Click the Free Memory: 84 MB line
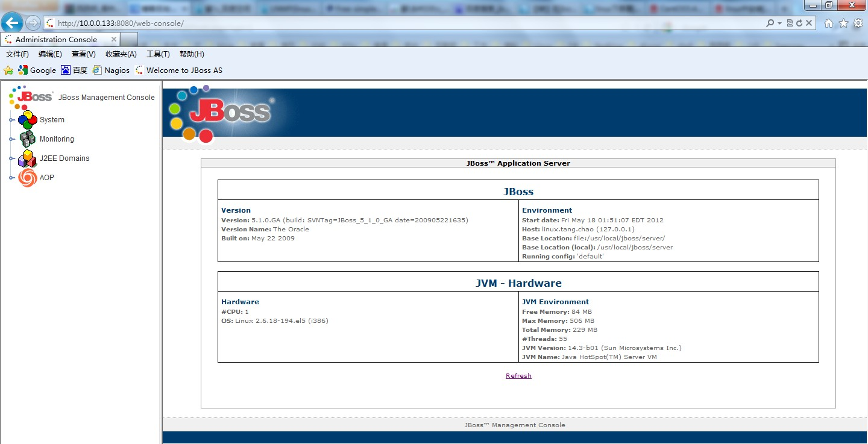Viewport: 868px width, 444px height. click(x=558, y=311)
